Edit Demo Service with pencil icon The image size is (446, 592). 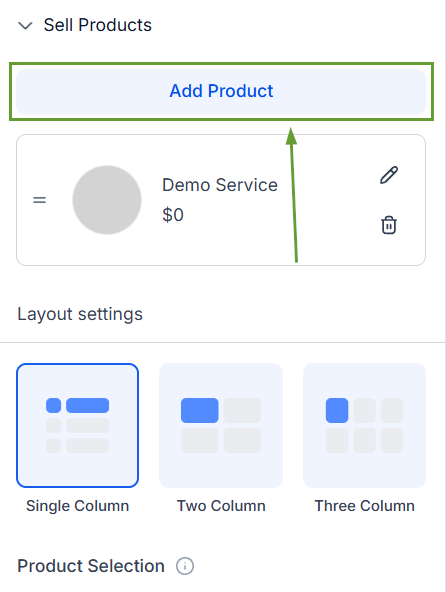(389, 175)
